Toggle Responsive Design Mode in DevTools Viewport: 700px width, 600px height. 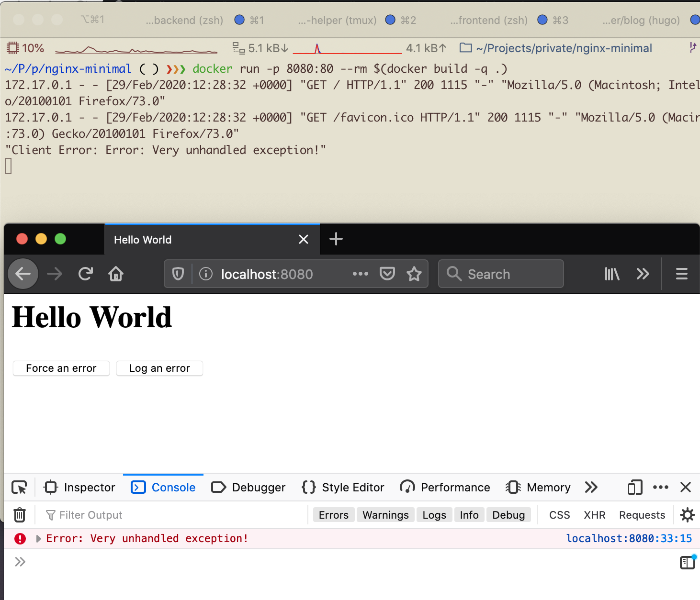coord(634,487)
